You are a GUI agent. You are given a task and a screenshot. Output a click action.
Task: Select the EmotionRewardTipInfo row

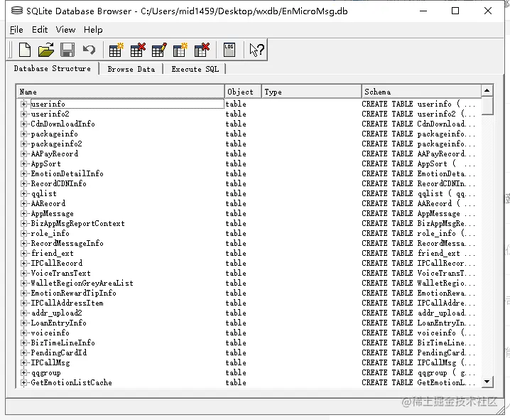[x=249, y=293]
